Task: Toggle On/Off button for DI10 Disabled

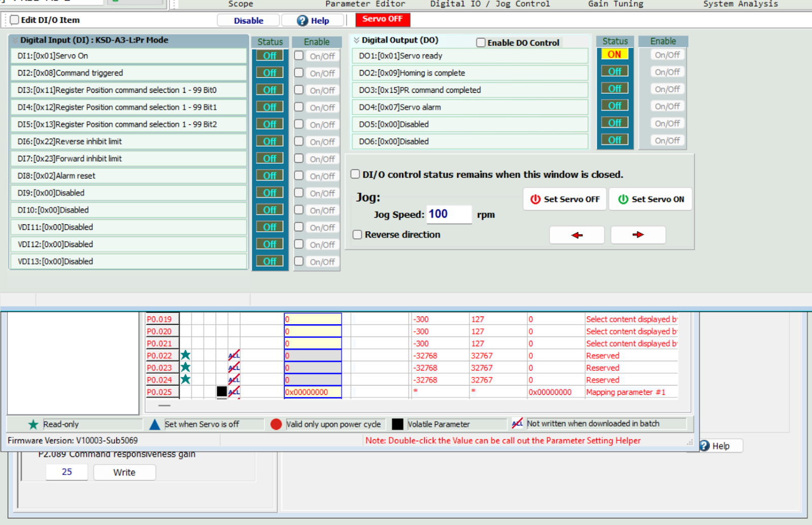Action: 322,210
